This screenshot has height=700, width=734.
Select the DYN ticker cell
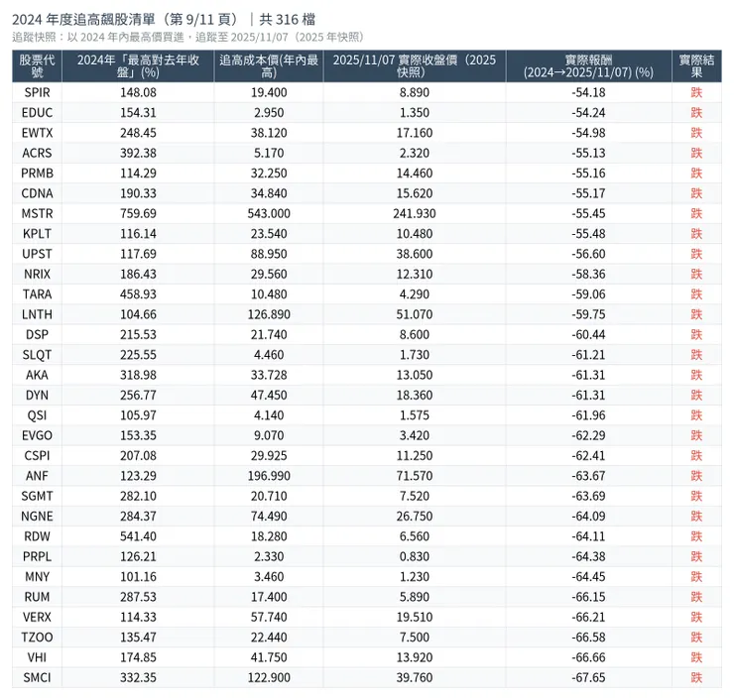tap(37, 395)
